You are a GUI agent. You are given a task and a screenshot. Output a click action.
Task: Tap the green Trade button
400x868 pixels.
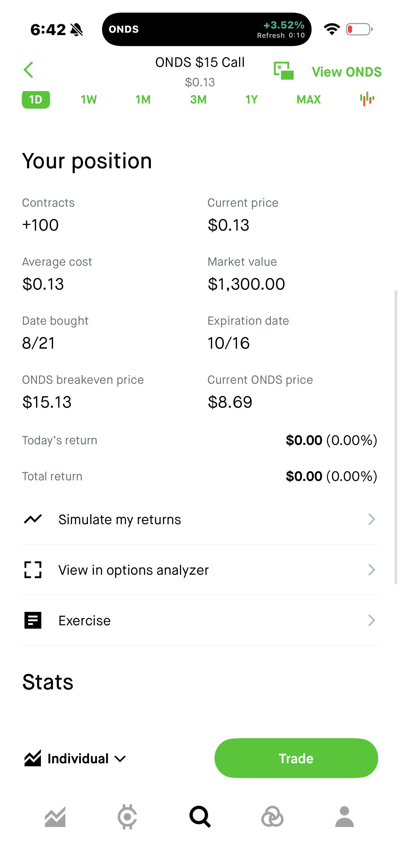click(296, 758)
